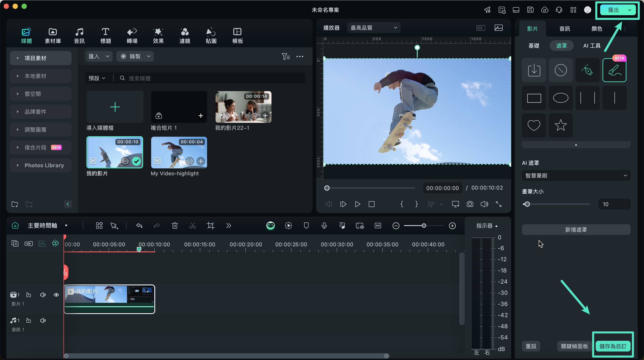Open the 錄製 record dropdown

tap(135, 57)
